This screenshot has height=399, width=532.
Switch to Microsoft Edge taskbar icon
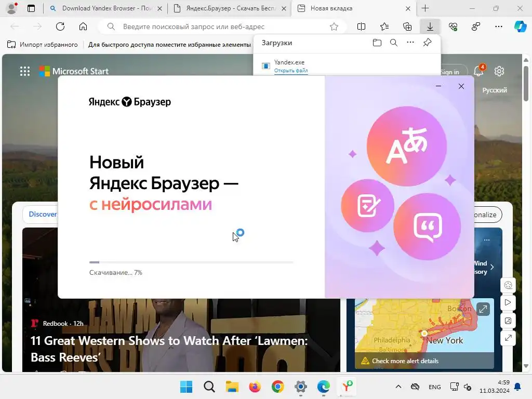point(323,387)
